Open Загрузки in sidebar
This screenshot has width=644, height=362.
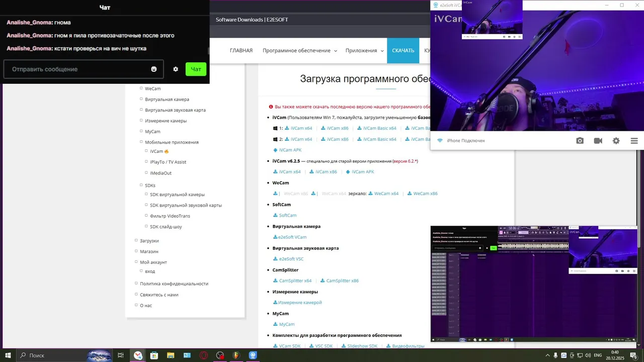coord(149,241)
